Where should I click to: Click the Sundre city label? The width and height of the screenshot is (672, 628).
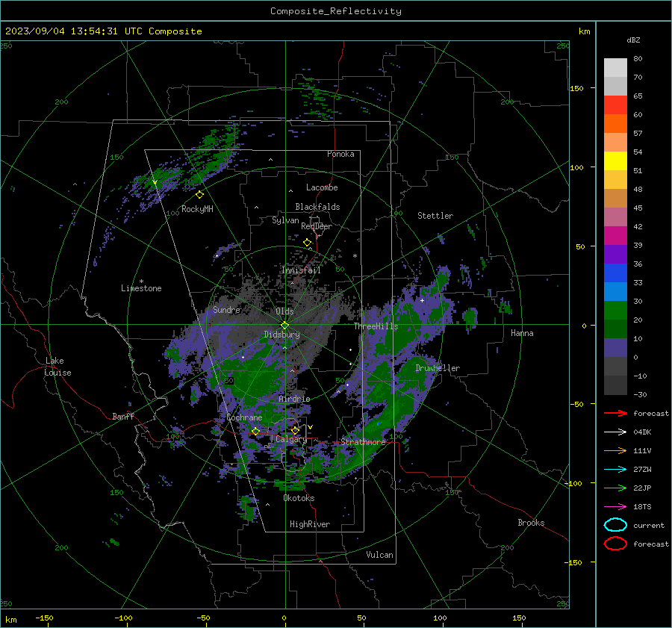(226, 309)
